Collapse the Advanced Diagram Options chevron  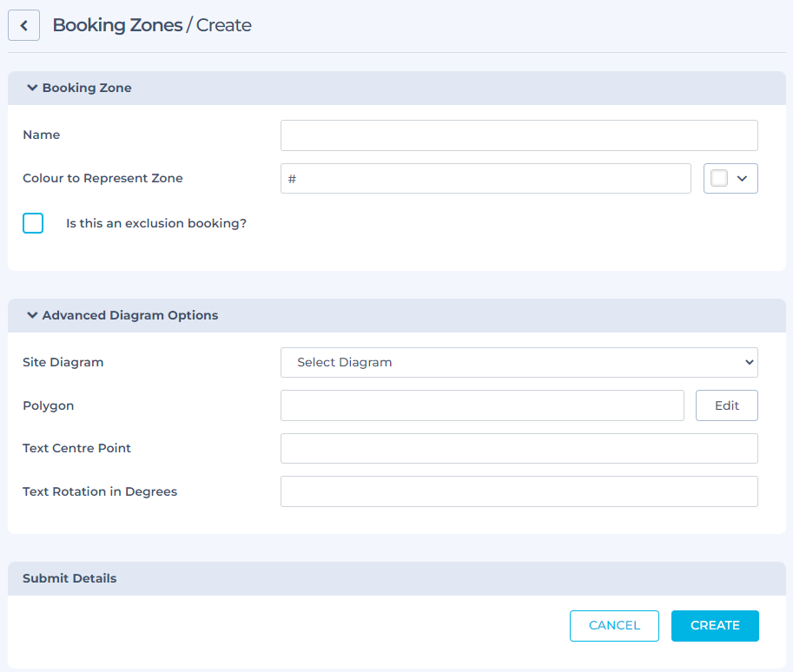(x=32, y=315)
